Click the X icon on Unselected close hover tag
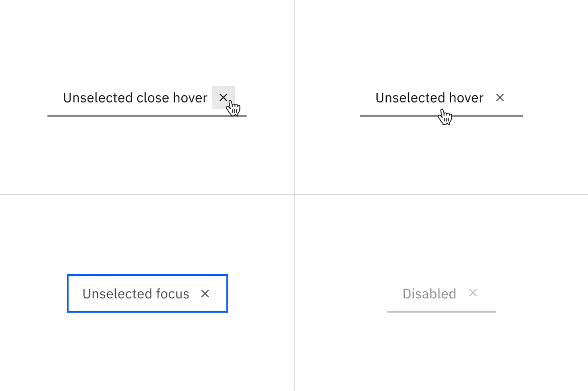The height and width of the screenshot is (391, 588). coord(224,97)
